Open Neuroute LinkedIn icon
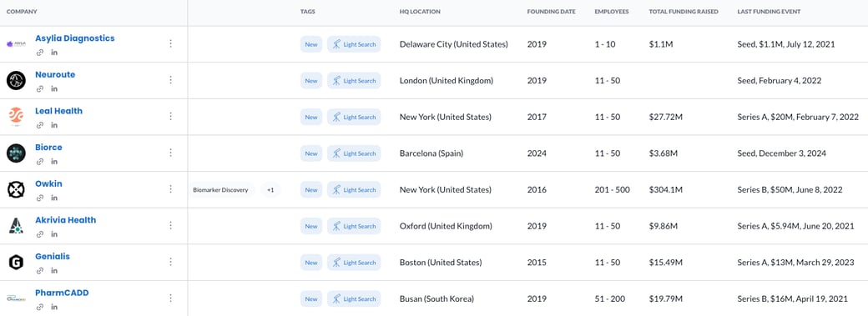This screenshot has width=868, height=316. (x=54, y=88)
